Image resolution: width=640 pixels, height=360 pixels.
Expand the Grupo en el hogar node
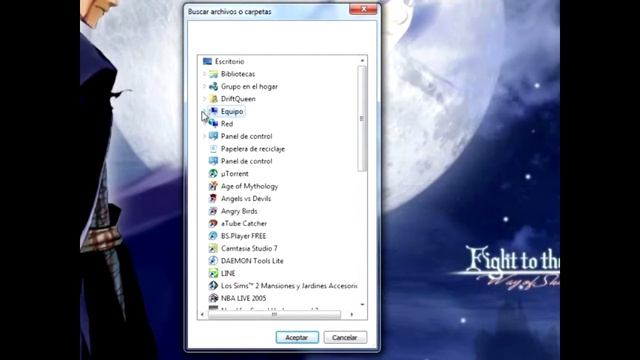pos(204,86)
